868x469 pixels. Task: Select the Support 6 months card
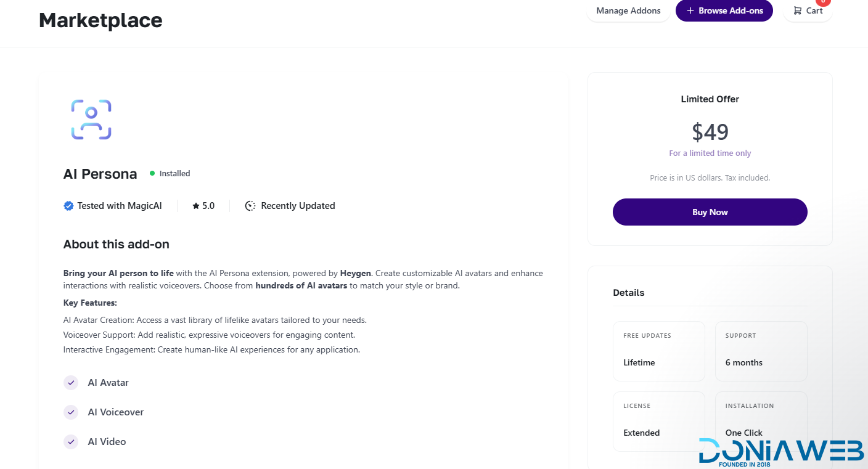pos(761,351)
